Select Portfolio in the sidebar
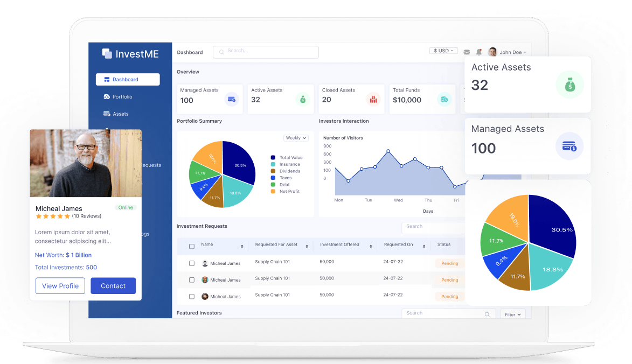The width and height of the screenshot is (632, 364). click(x=122, y=97)
